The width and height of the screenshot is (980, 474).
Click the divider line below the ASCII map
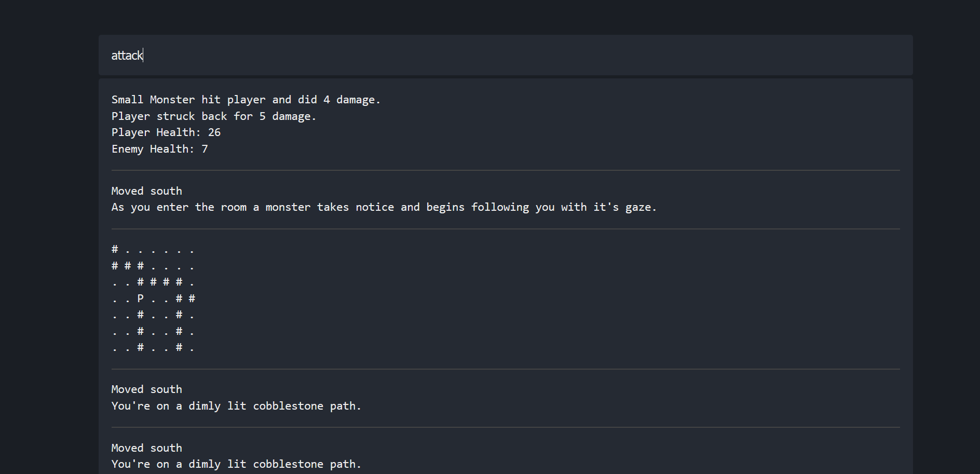[x=505, y=370]
